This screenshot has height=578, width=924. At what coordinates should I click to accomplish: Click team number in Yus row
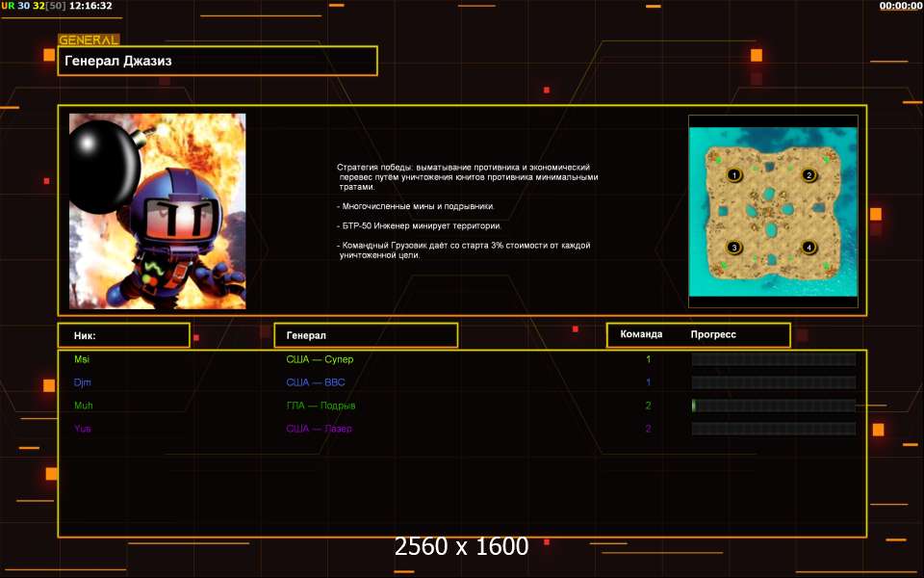coord(648,428)
